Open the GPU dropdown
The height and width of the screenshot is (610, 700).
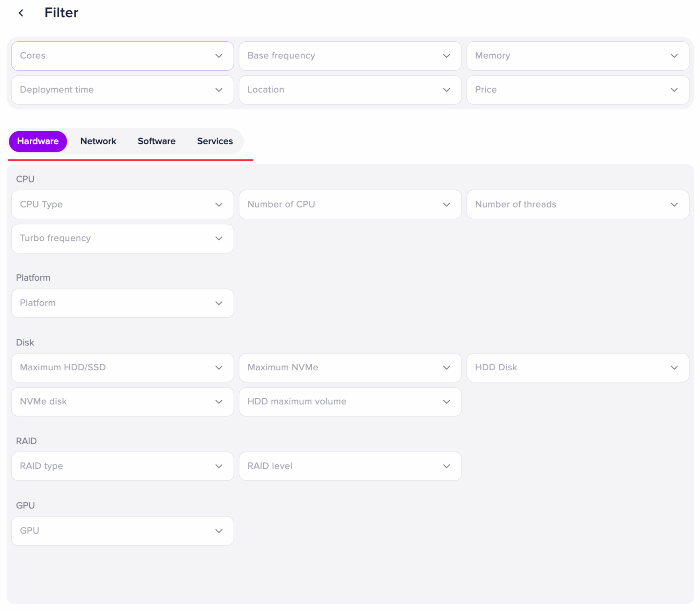[x=122, y=531]
